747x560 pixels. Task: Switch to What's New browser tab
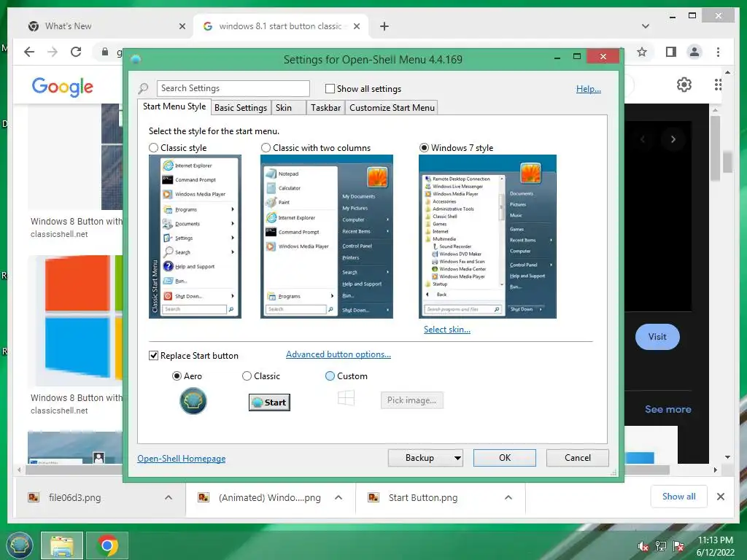[x=106, y=26]
